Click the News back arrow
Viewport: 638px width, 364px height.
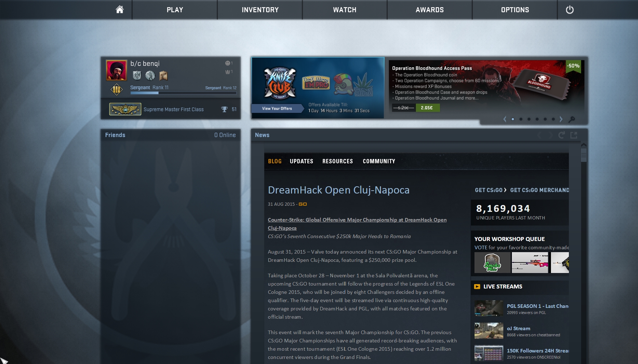540,135
